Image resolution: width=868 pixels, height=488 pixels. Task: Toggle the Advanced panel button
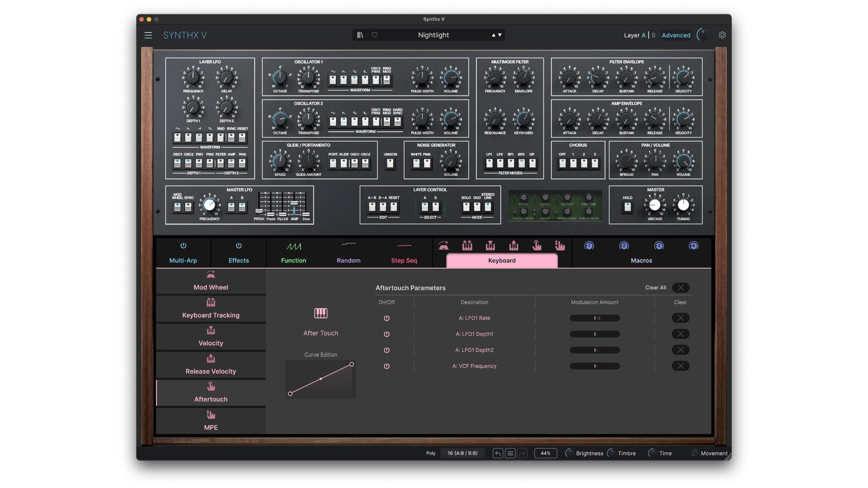(x=676, y=35)
